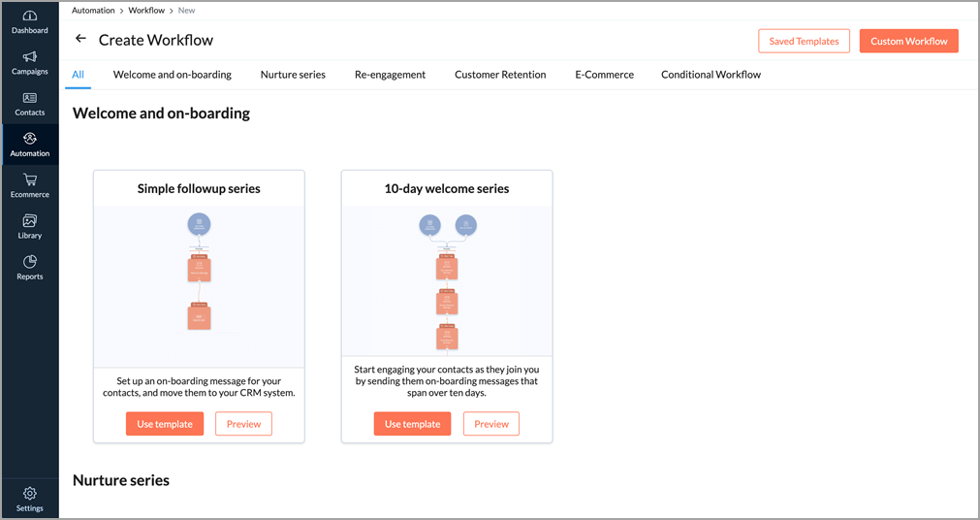Image resolution: width=980 pixels, height=520 pixels.
Task: Use template for Simple followup series
Action: tap(164, 424)
